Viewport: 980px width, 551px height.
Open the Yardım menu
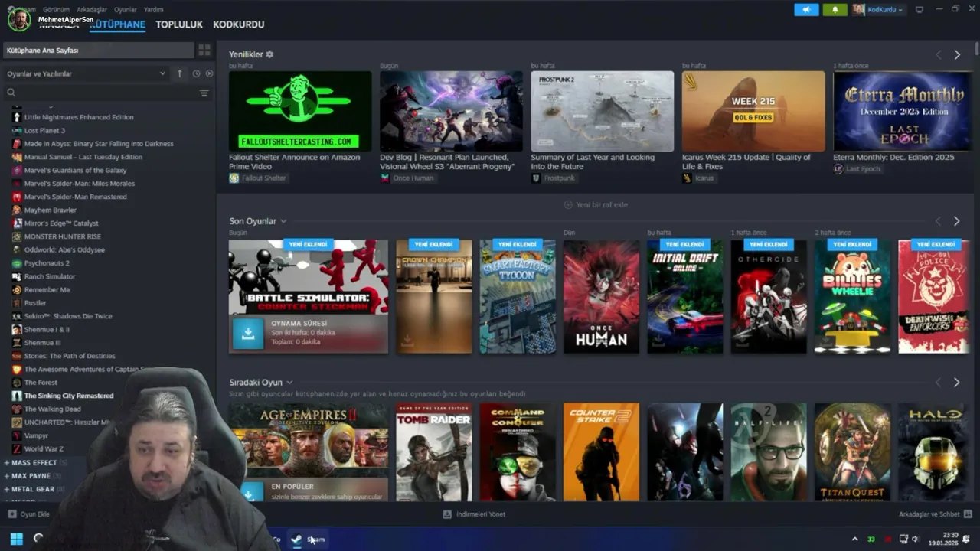[154, 10]
